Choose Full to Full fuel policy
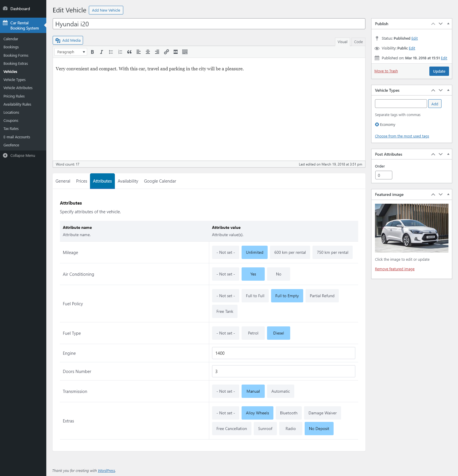 pyautogui.click(x=255, y=296)
